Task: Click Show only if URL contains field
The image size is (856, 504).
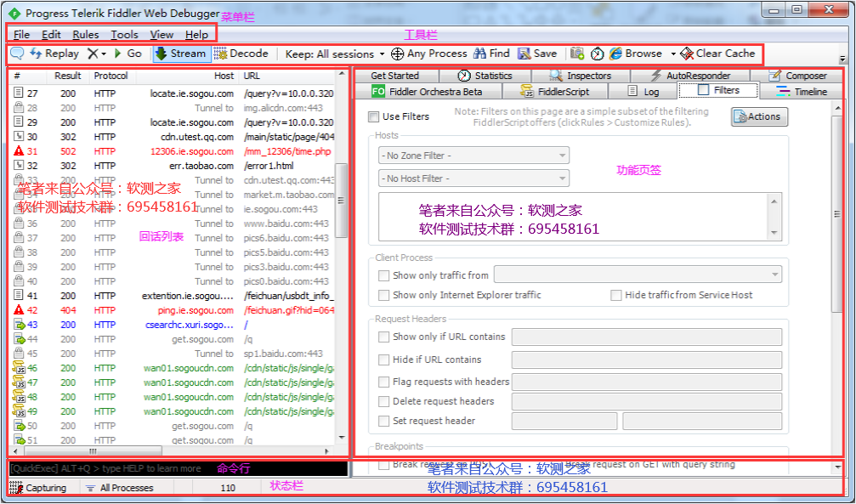Action: pos(646,337)
